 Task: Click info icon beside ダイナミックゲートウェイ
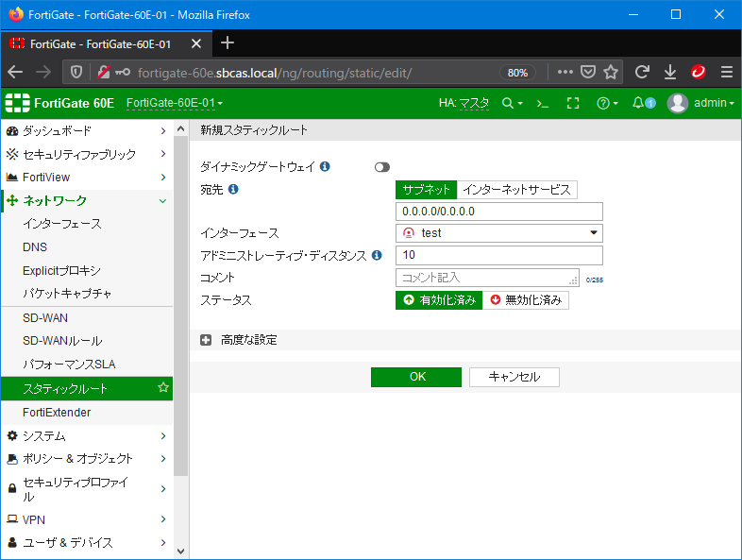coord(325,166)
